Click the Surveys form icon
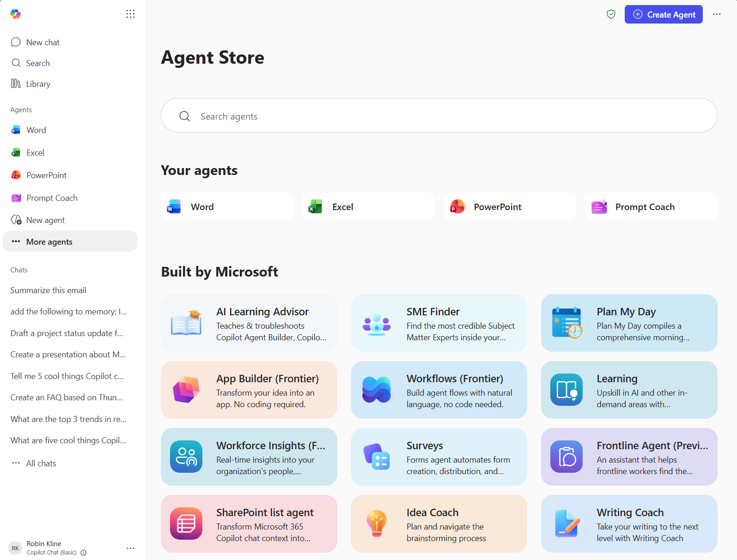 tap(377, 457)
